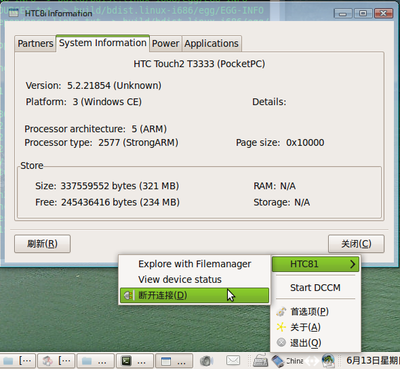This screenshot has width=400, height=369.
Task: Click the keyboard input method tray icon
Action: [260, 361]
